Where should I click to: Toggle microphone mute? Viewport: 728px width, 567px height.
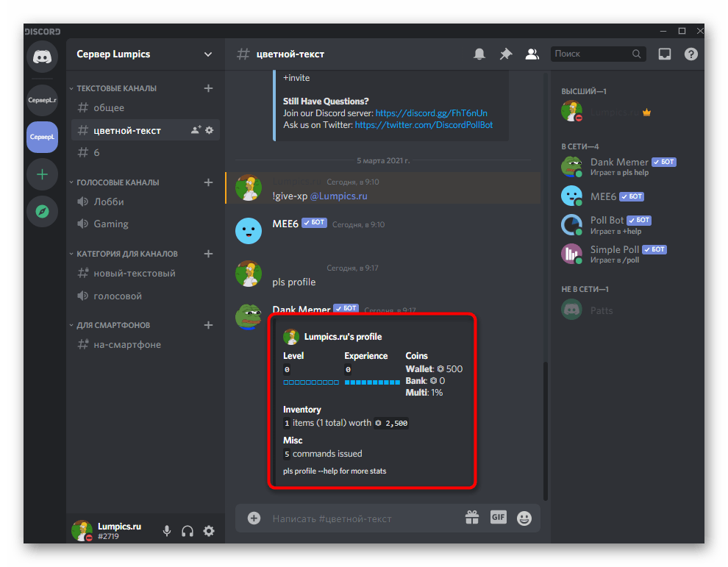(x=167, y=531)
